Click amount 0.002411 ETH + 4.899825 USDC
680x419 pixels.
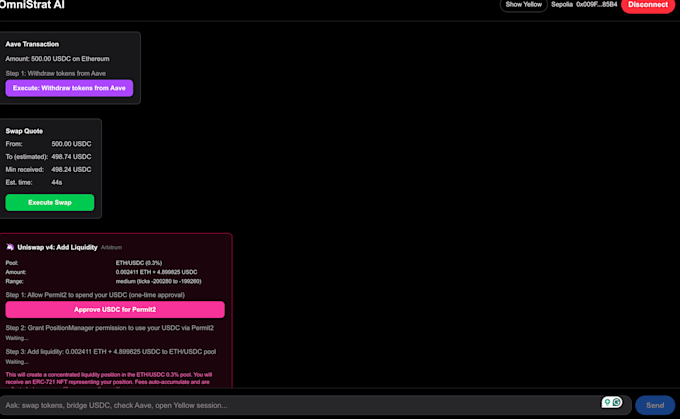point(157,272)
